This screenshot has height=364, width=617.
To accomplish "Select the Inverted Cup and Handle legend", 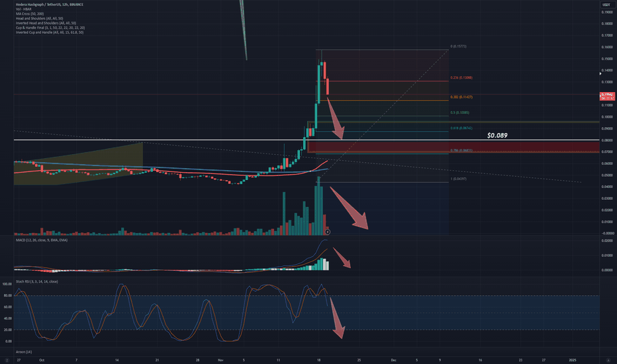I will coord(50,32).
